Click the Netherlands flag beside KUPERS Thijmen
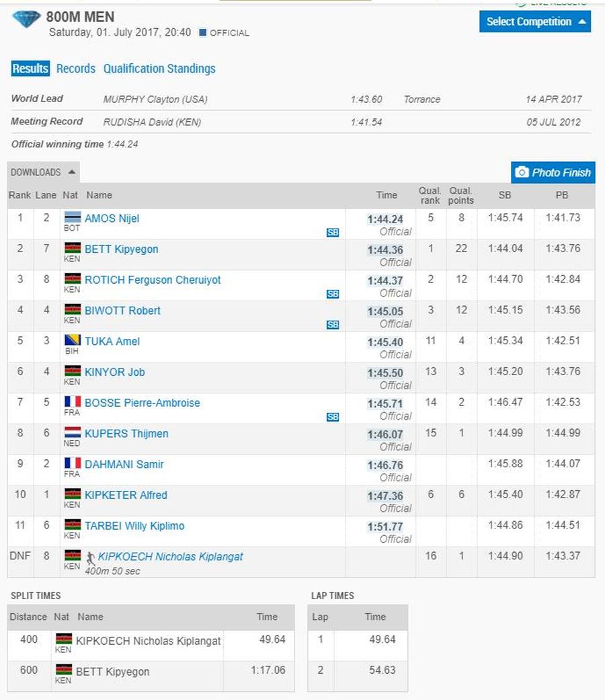Image resolution: width=605 pixels, height=700 pixels. pos(73,433)
